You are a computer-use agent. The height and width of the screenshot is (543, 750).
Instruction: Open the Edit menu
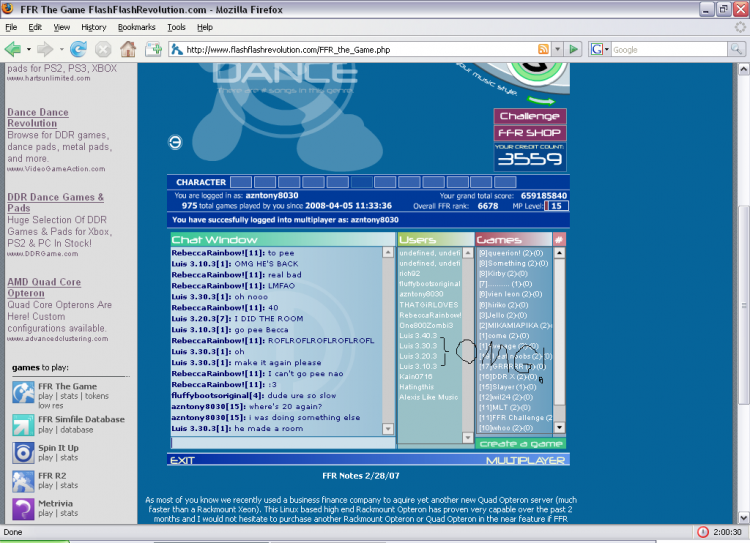coord(35,27)
